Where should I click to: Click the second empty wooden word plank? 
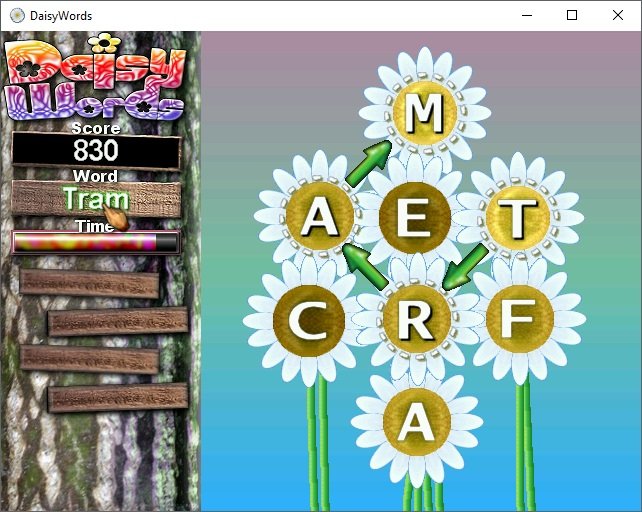point(118,322)
